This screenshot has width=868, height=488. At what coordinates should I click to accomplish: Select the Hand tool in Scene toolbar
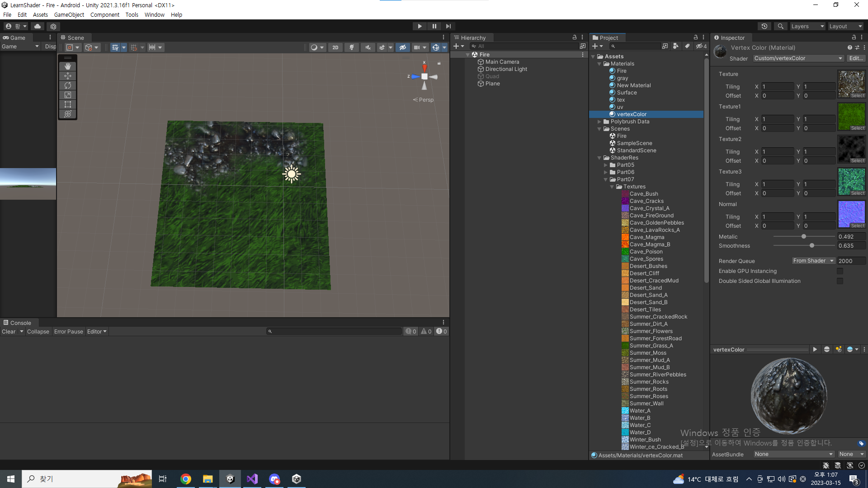click(68, 66)
